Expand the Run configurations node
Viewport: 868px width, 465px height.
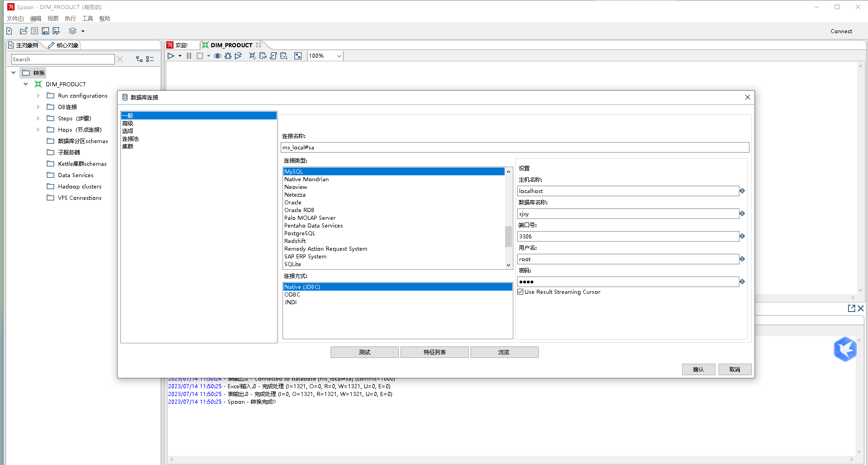click(38, 95)
